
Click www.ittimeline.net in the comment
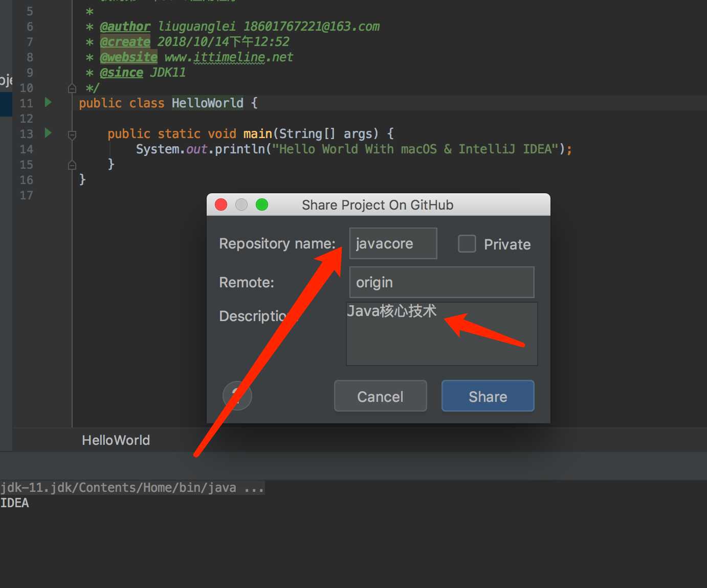229,57
